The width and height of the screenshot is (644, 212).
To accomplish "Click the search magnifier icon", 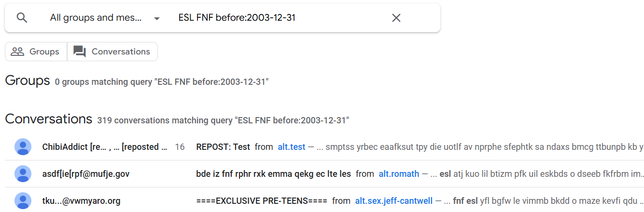I will click(x=22, y=18).
